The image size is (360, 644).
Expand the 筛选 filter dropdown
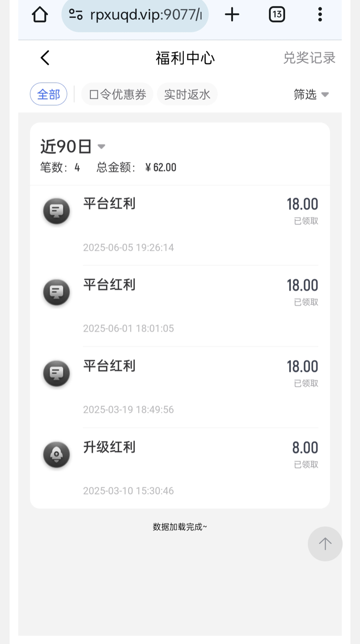point(311,94)
